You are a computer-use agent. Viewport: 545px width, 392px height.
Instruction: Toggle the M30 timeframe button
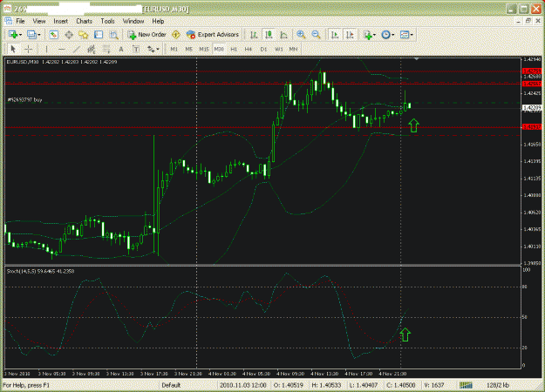point(219,50)
